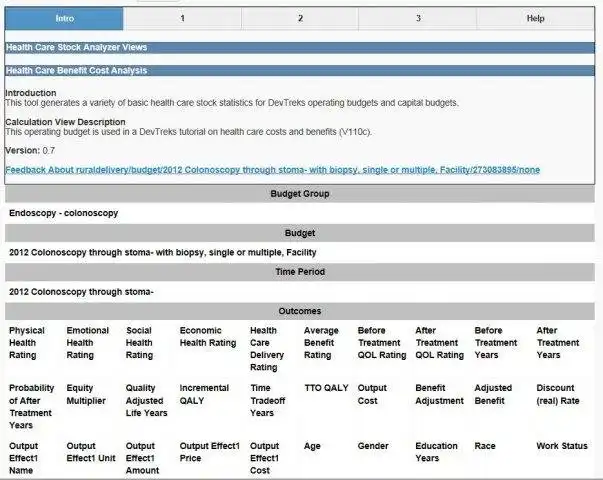Screen dimensions: 603x480
Task: Open tab 1
Action: pos(182,18)
